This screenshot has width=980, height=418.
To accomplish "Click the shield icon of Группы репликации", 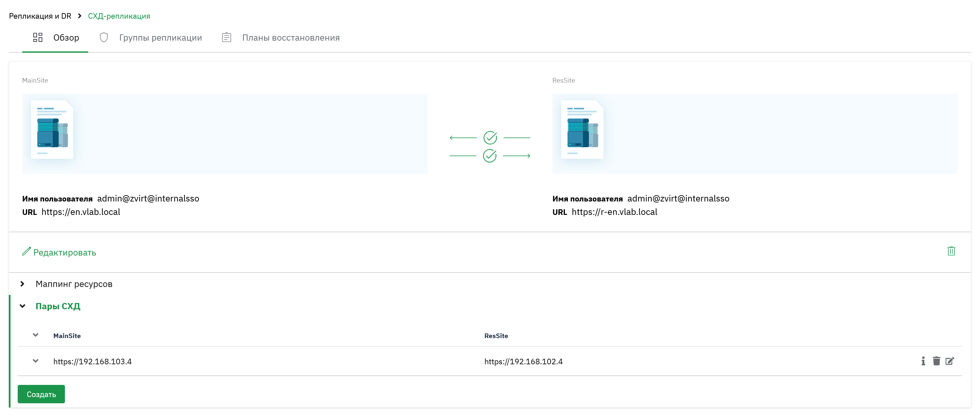I will pyautogui.click(x=104, y=37).
